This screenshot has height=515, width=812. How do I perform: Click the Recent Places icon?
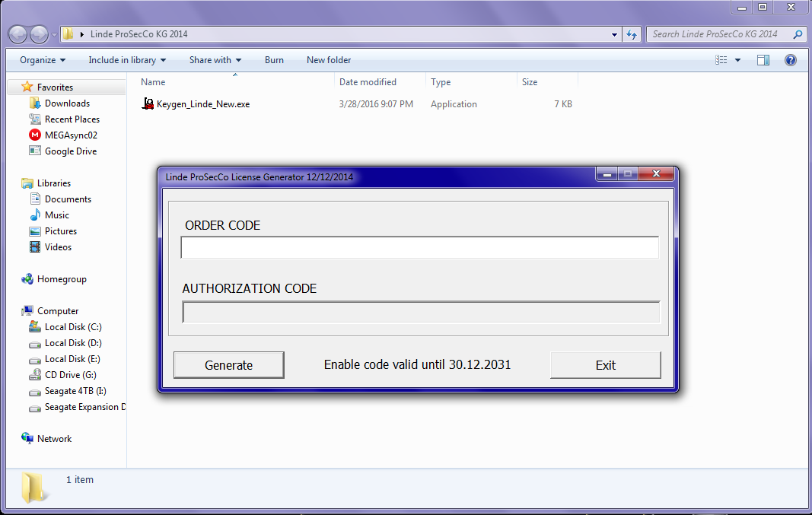pos(35,119)
